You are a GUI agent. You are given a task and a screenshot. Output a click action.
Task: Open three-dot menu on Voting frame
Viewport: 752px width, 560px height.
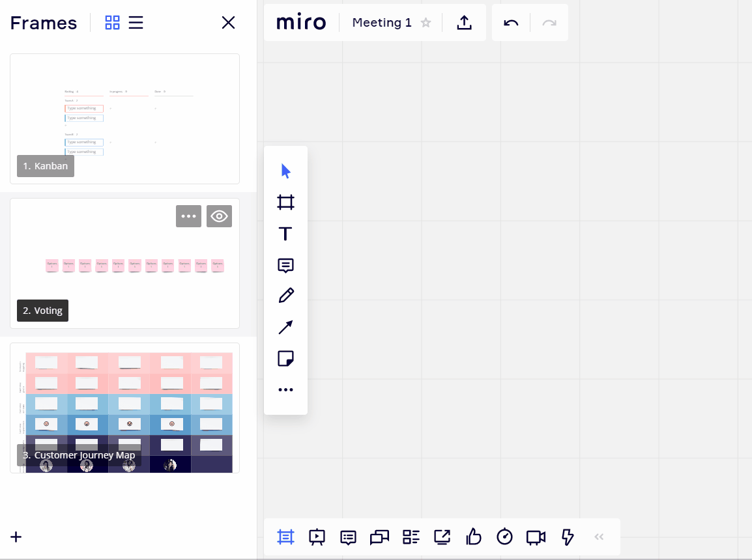188,216
